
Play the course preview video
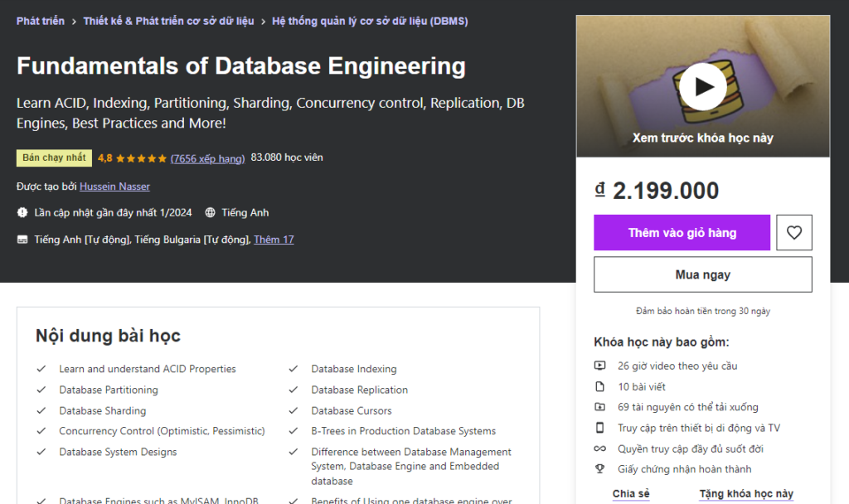(702, 86)
